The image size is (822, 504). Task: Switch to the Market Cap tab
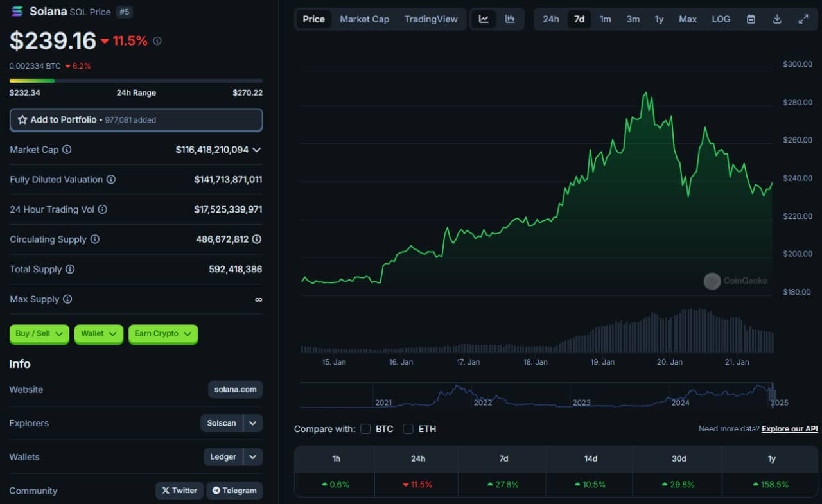click(364, 19)
